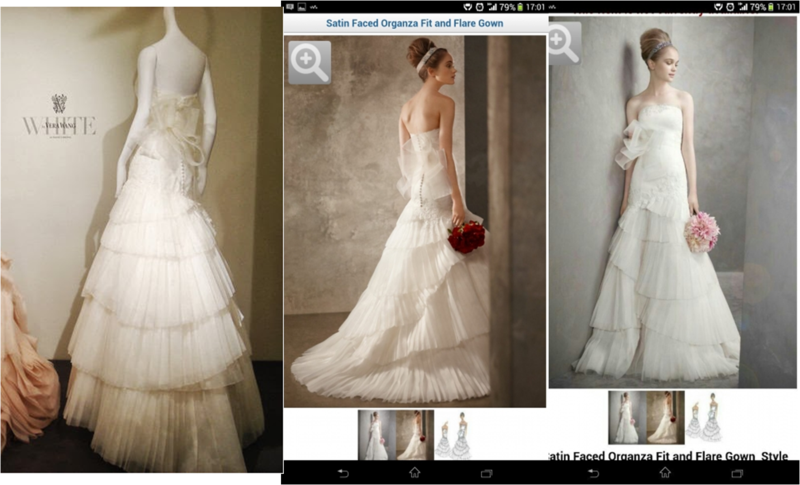Select the sketch thumbnail in the middle gallery
The width and height of the screenshot is (800, 485).
452,436
